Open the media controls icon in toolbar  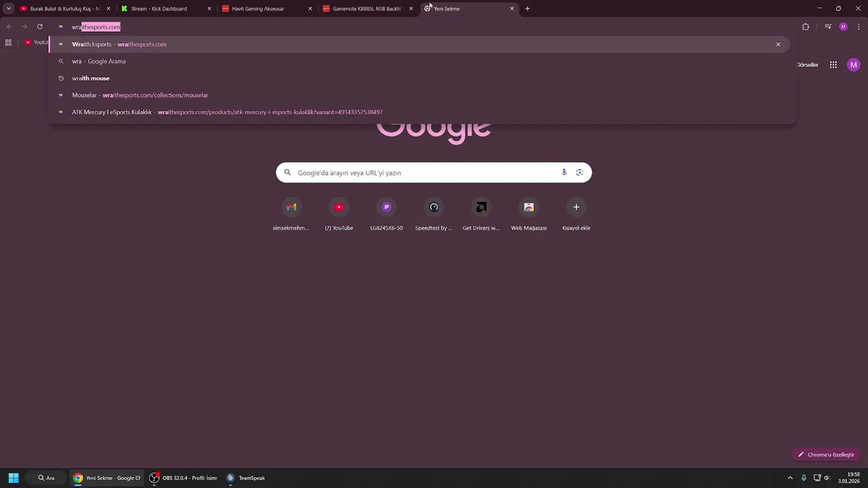tap(828, 26)
